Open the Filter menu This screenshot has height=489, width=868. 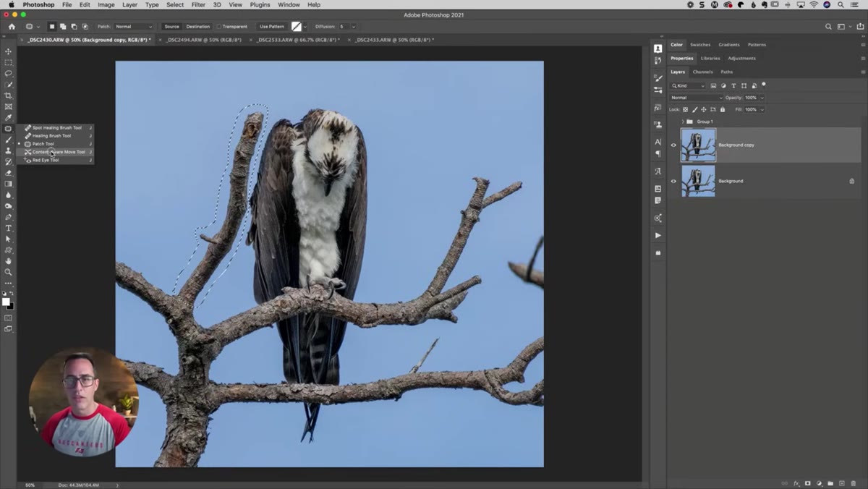(198, 4)
